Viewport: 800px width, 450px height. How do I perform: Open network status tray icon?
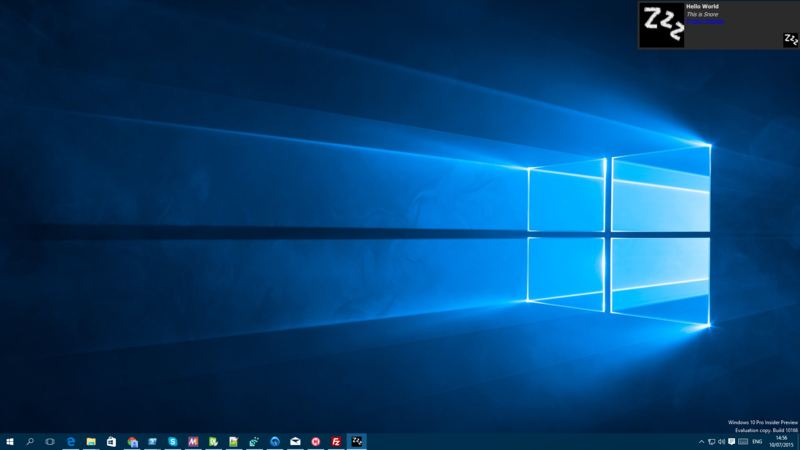[x=711, y=442]
